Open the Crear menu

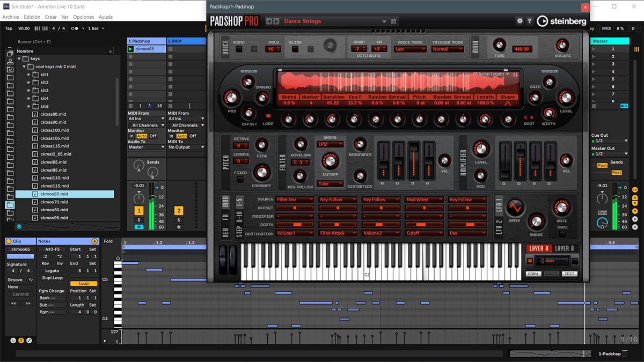(51, 17)
